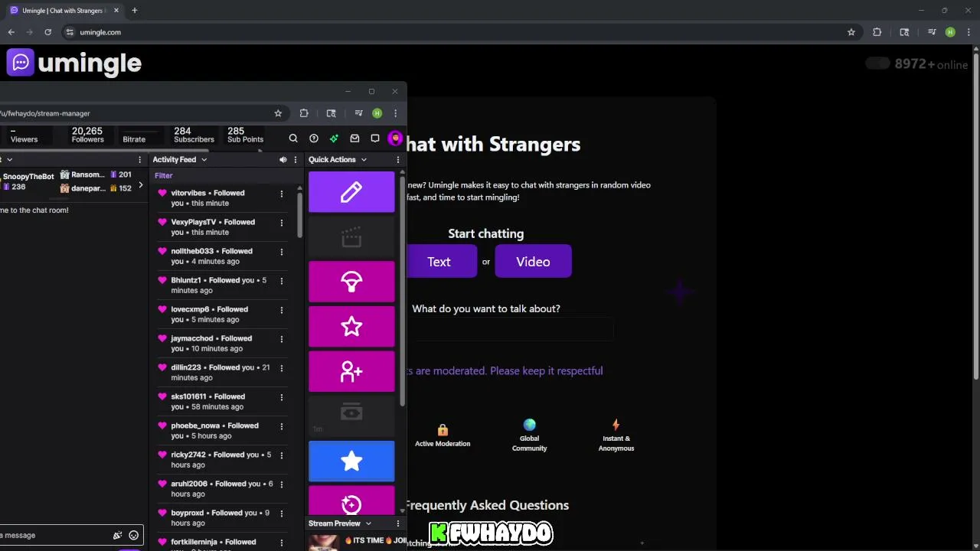This screenshot has height=551, width=980.
Task: Expand the chat panel header chevron
Action: (x=9, y=160)
